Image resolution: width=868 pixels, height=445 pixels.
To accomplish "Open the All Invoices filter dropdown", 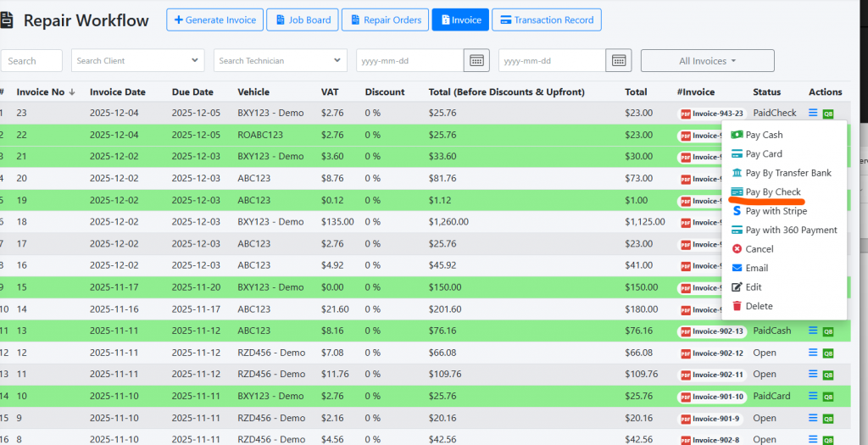I will click(x=707, y=61).
